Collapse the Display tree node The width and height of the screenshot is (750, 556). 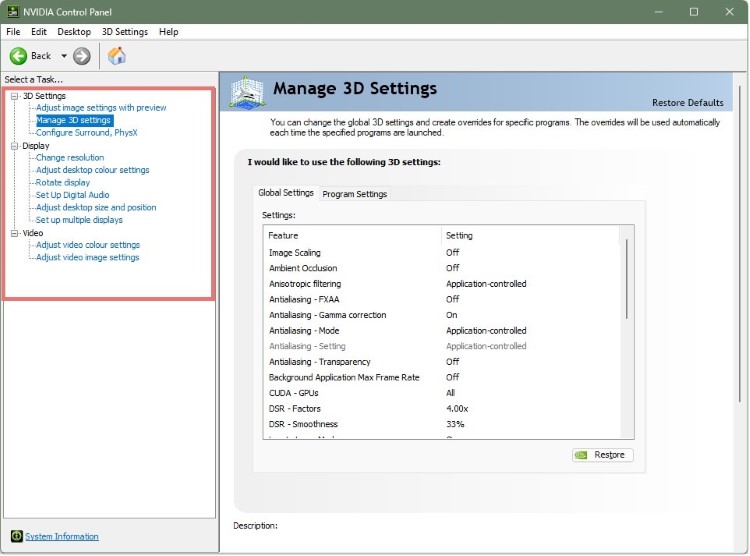[x=14, y=146]
